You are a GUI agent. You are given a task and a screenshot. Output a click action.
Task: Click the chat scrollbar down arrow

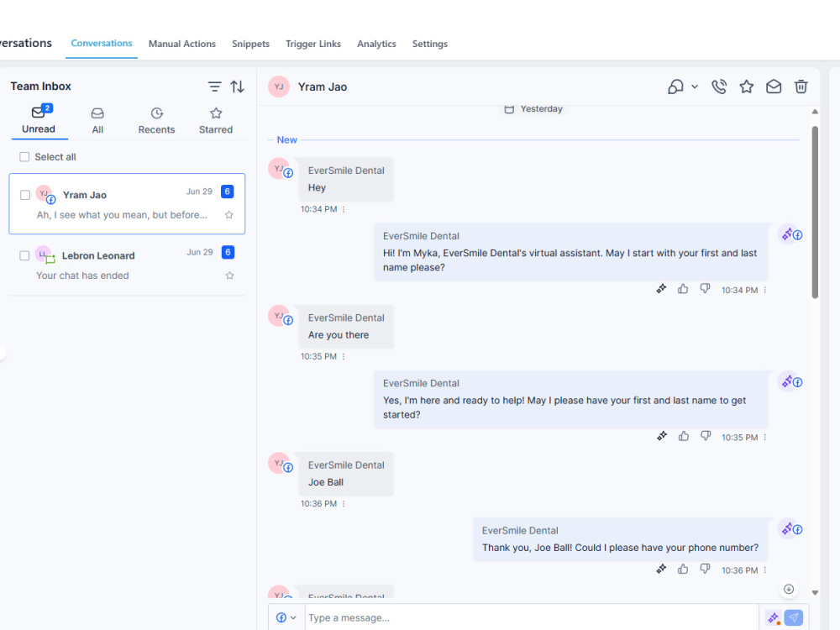pos(814,592)
